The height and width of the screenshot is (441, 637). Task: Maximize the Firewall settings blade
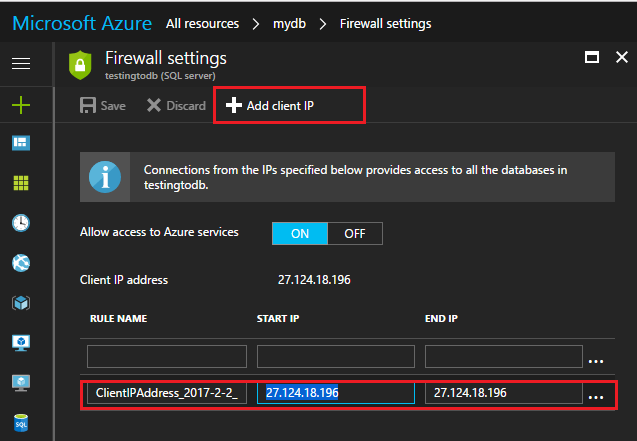pyautogui.click(x=592, y=57)
